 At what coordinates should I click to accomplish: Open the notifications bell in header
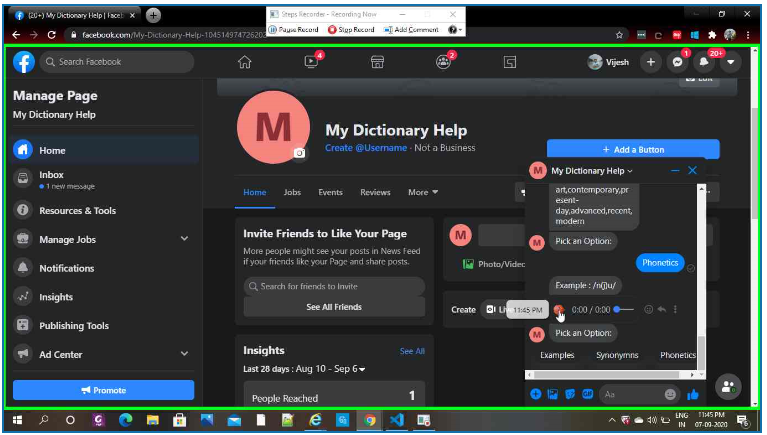pyautogui.click(x=704, y=62)
